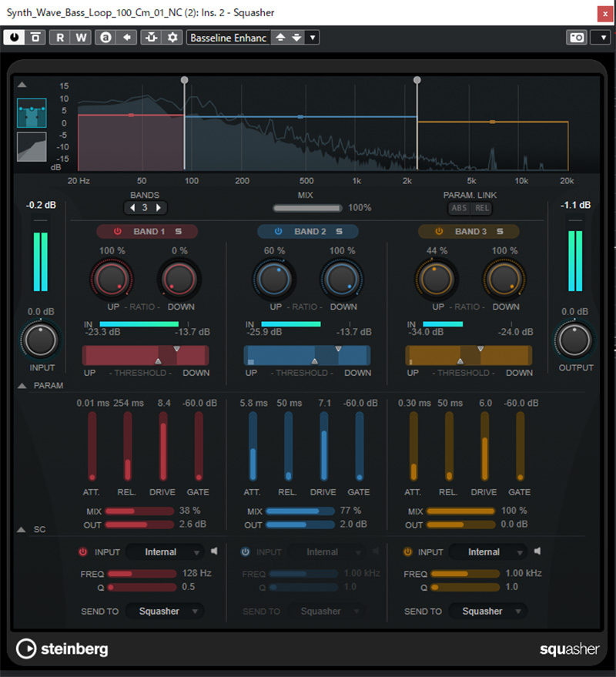Enable Band 1 sidechain INPUT power toggle
The image size is (616, 677).
point(85,551)
